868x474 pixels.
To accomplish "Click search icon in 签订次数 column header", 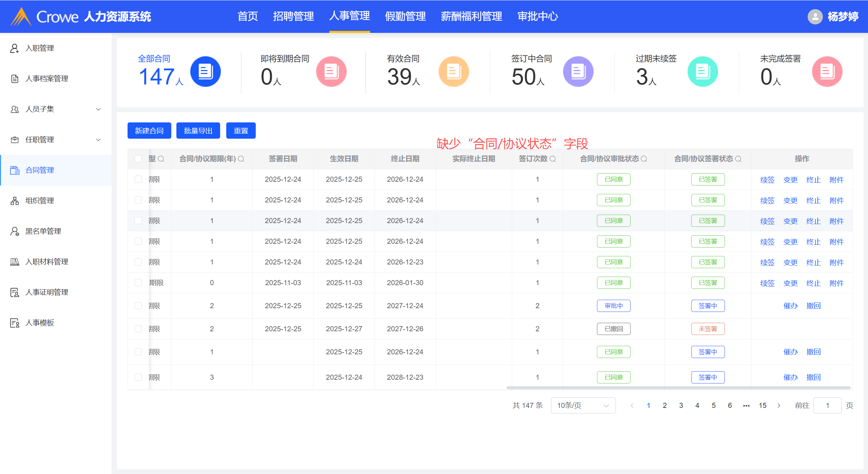I will (x=553, y=159).
